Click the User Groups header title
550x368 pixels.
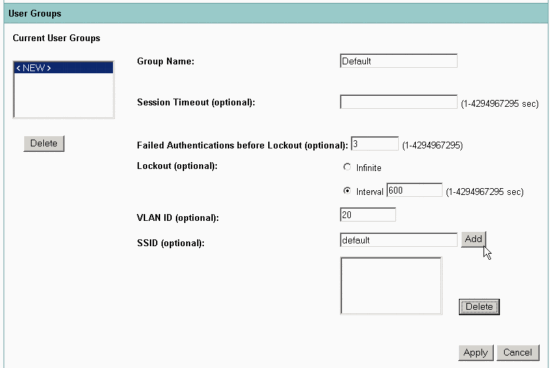[35, 14]
